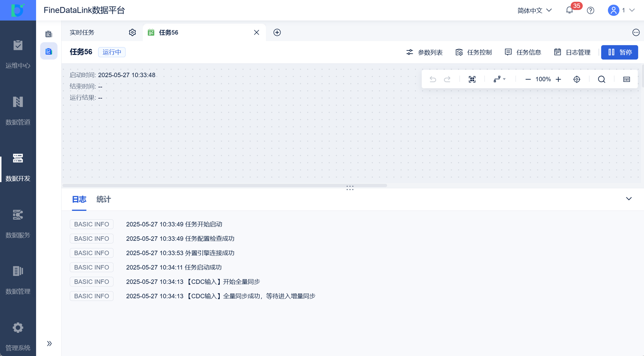The height and width of the screenshot is (356, 644).
Task: Switch to the 实时任务 tab
Action: pos(82,33)
